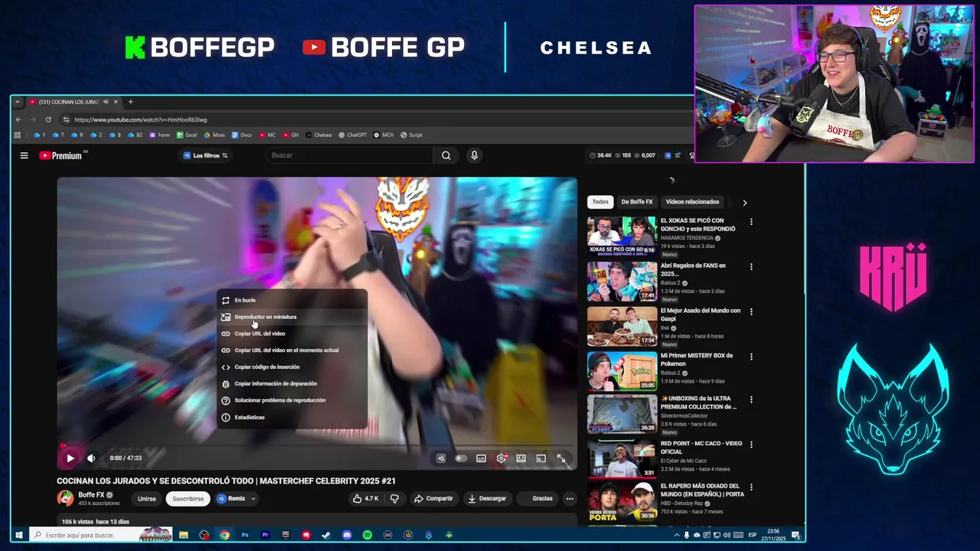This screenshot has height=551, width=980.
Task: Select the De Boffe FX chip
Action: pos(637,202)
